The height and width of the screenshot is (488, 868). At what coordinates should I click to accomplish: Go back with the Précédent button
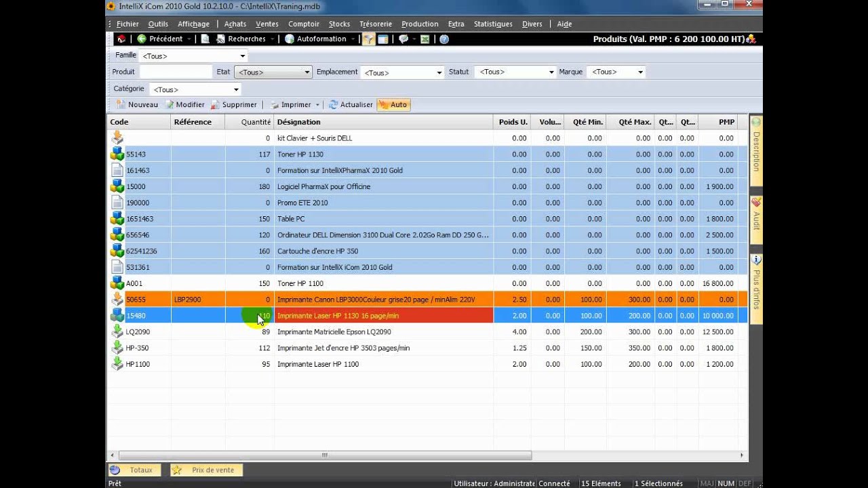coord(160,39)
